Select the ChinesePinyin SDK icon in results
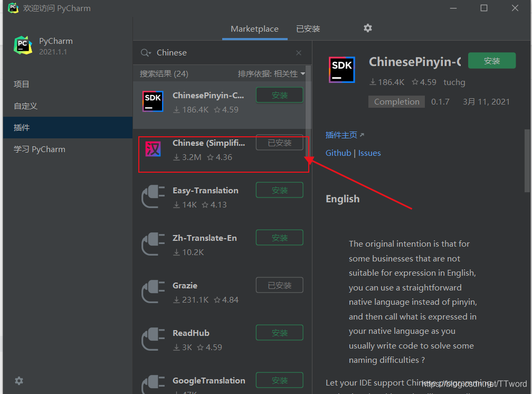The width and height of the screenshot is (532, 394). [153, 101]
